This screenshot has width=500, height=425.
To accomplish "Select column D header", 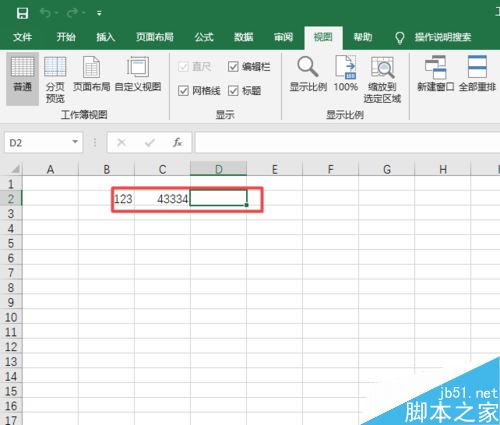I will click(218, 169).
